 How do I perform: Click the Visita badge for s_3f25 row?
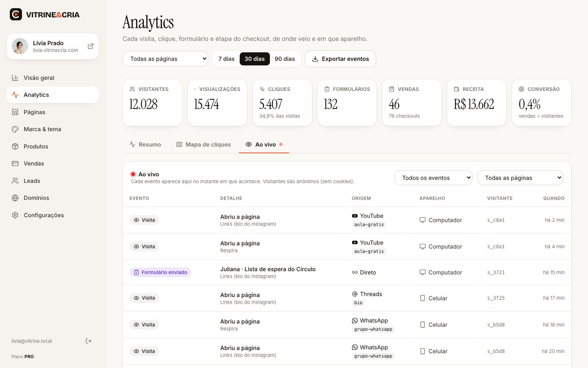144,298
